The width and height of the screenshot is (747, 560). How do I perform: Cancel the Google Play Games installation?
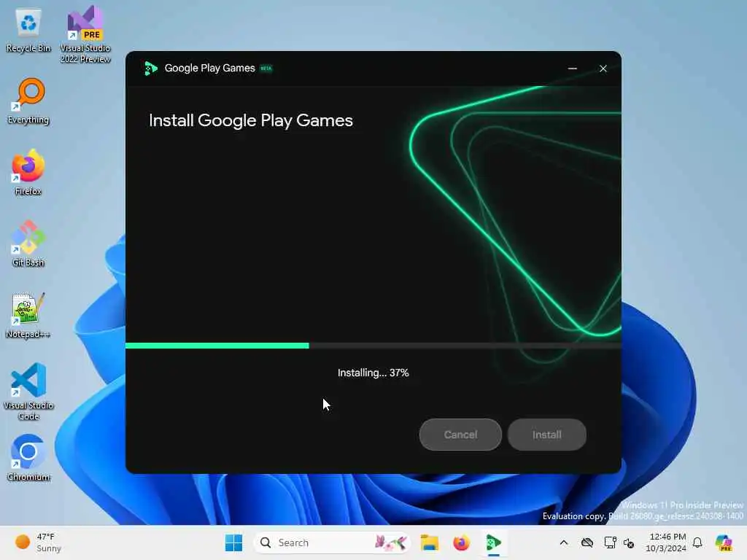[x=460, y=435]
